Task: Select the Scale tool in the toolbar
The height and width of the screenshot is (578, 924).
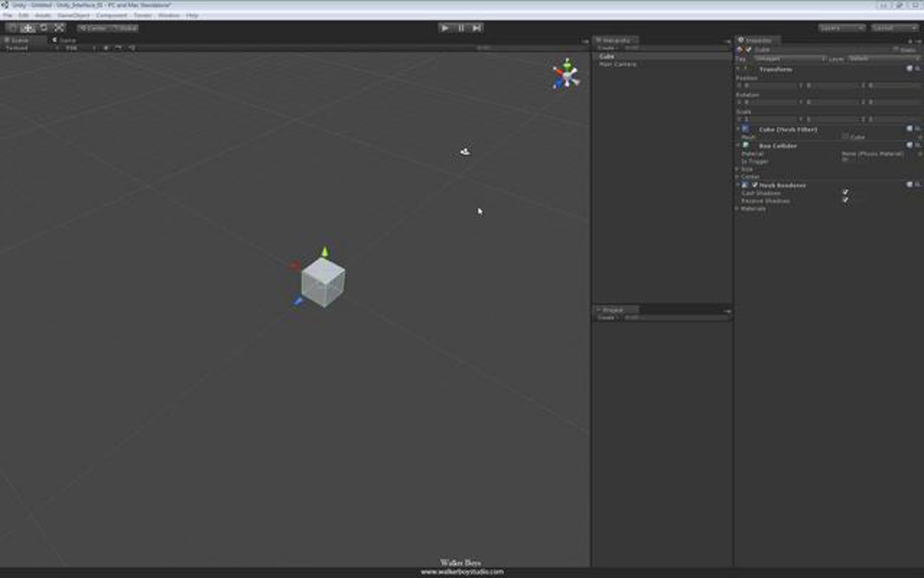Action: tap(59, 28)
